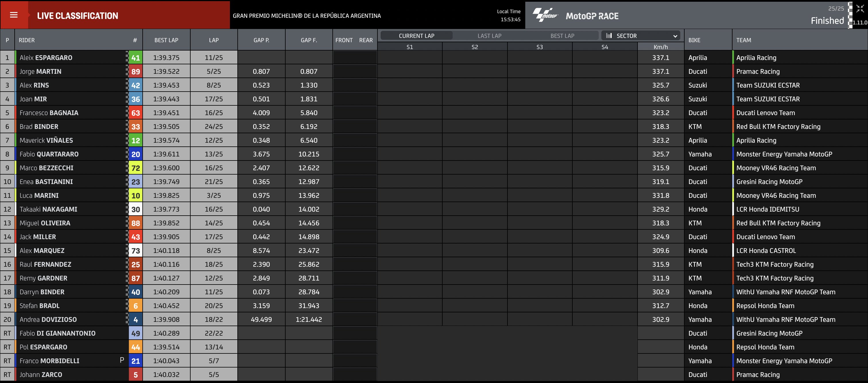This screenshot has height=383, width=868.
Task: Click the MotoGP logo
Action: (545, 15)
